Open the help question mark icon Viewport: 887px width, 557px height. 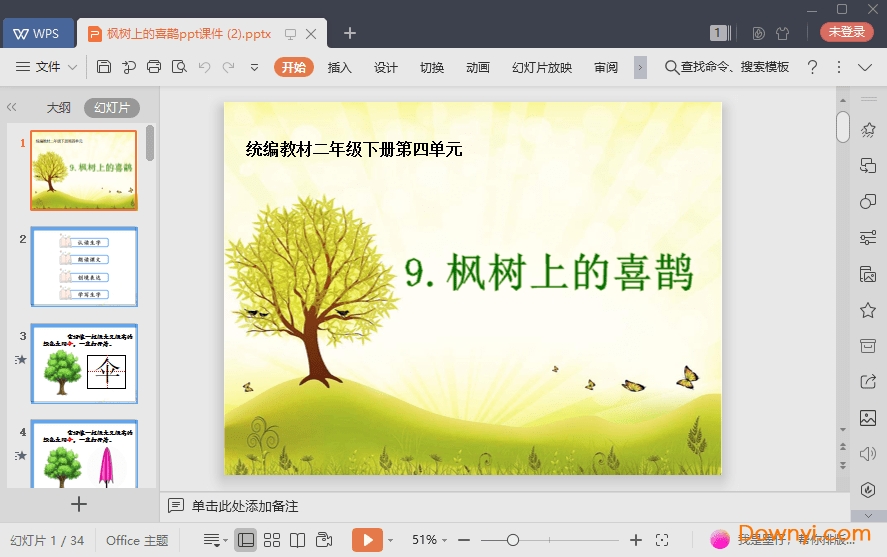tap(812, 67)
